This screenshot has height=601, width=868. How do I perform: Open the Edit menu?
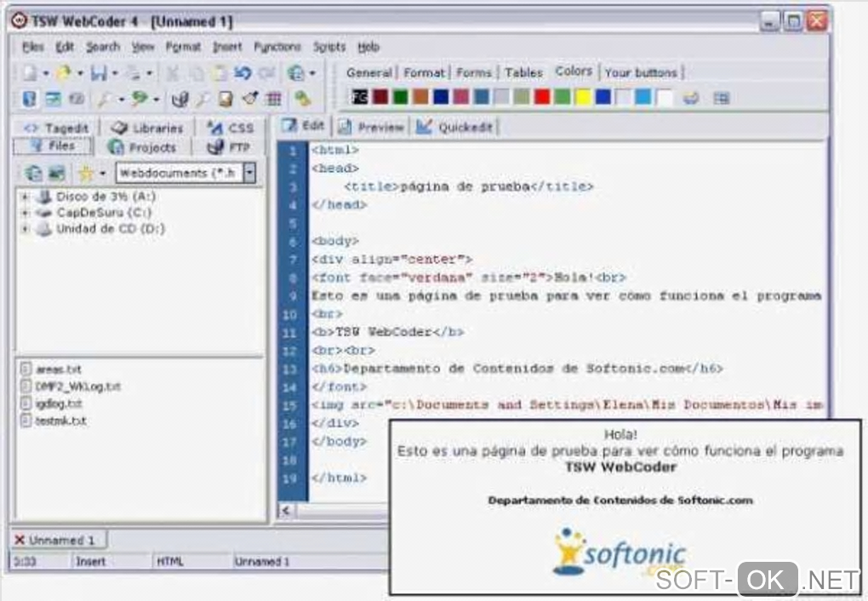[65, 47]
